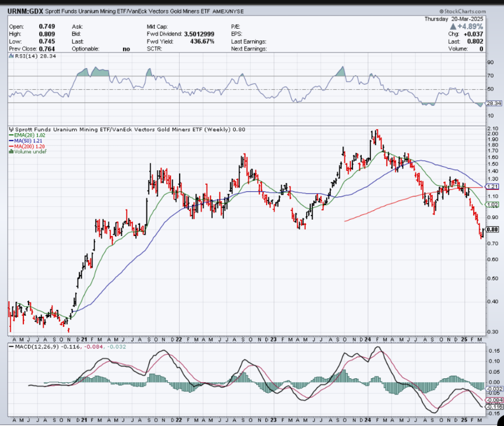
Task: Click the MACD(12,26,9) panel icon
Action: click(x=10, y=348)
